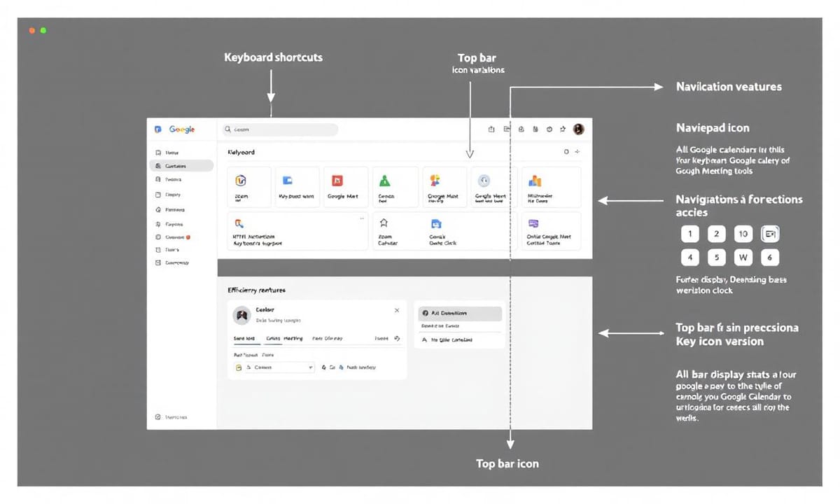Click the arrow icon ending the tab row
Image resolution: width=840 pixels, height=504 pixels.
click(398, 338)
